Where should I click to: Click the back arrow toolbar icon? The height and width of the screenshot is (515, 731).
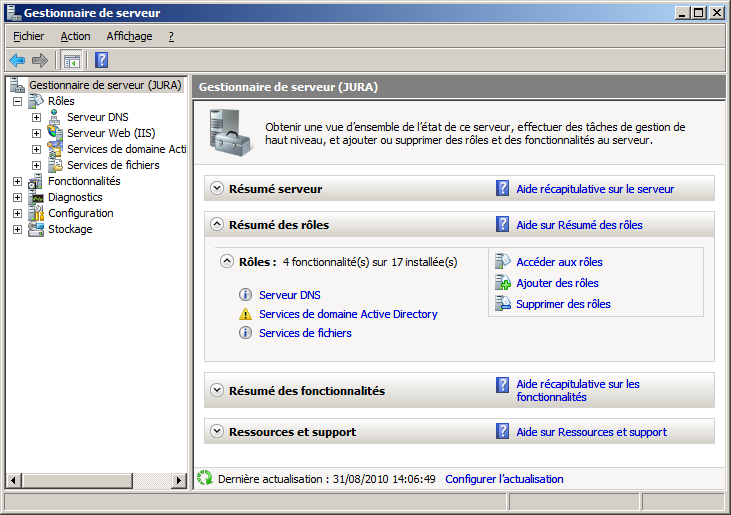(x=17, y=60)
